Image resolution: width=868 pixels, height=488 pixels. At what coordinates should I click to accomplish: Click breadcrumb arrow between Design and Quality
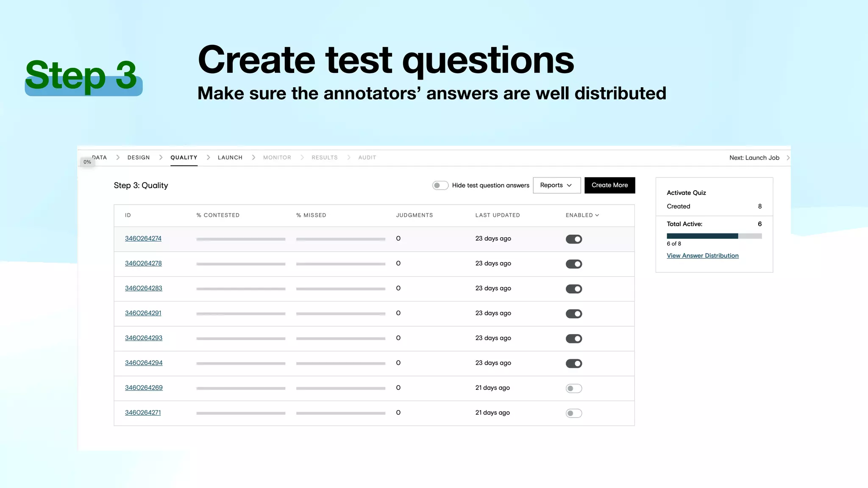click(161, 158)
